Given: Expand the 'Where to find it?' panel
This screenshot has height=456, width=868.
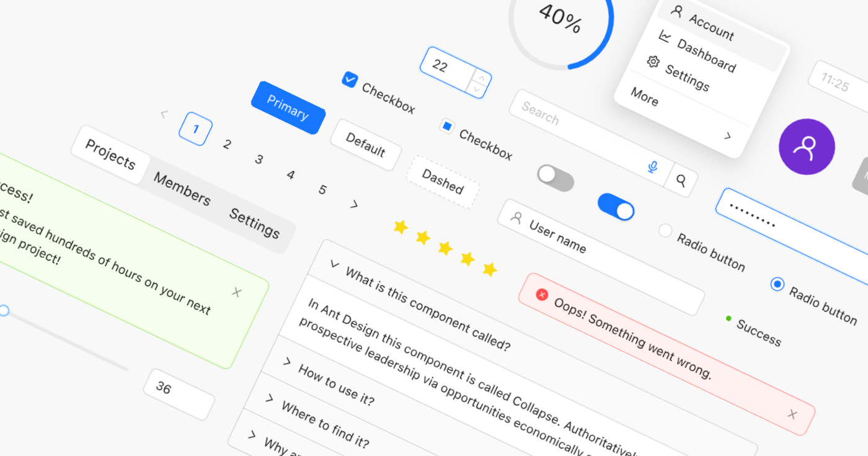Looking at the screenshot, I should pos(269,398).
